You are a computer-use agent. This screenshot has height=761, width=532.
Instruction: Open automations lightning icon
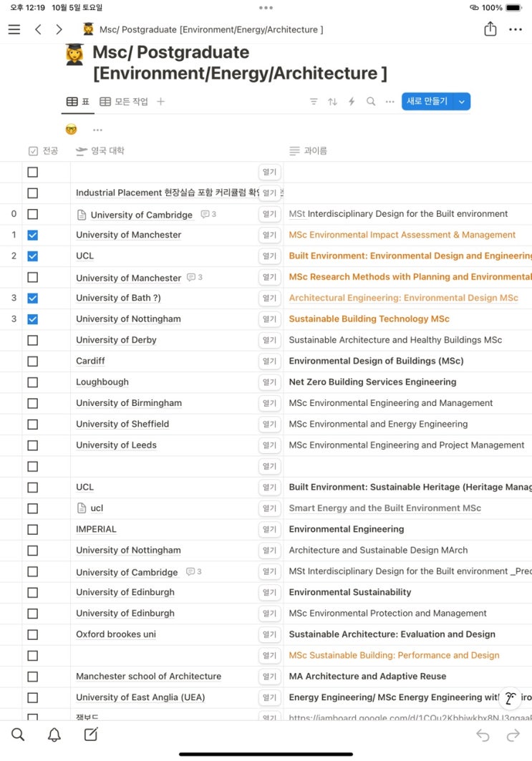click(352, 102)
